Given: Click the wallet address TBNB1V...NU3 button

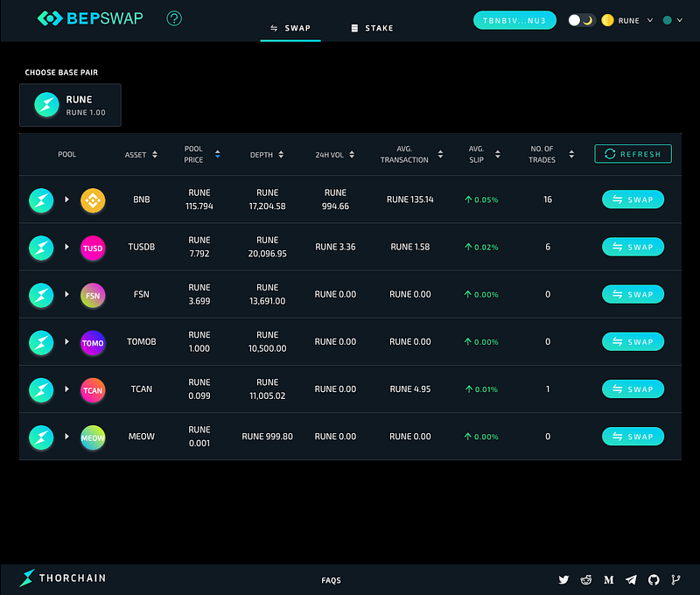Looking at the screenshot, I should tap(514, 20).
